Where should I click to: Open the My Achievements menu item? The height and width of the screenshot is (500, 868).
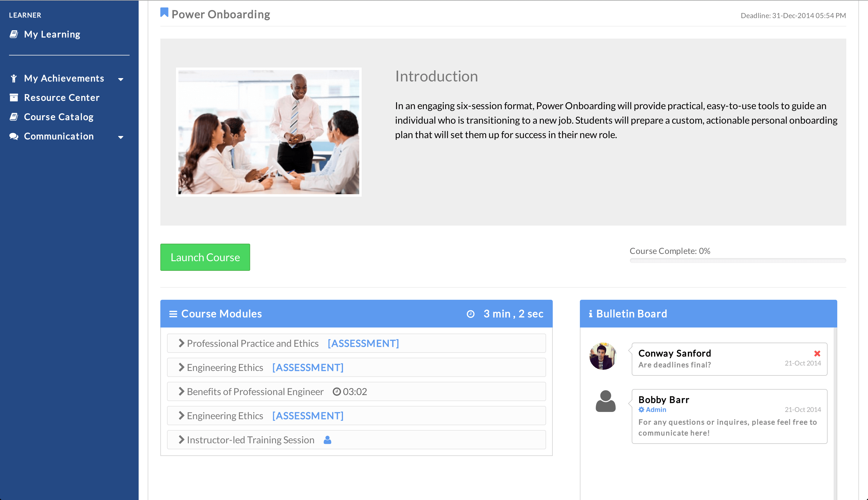(64, 78)
